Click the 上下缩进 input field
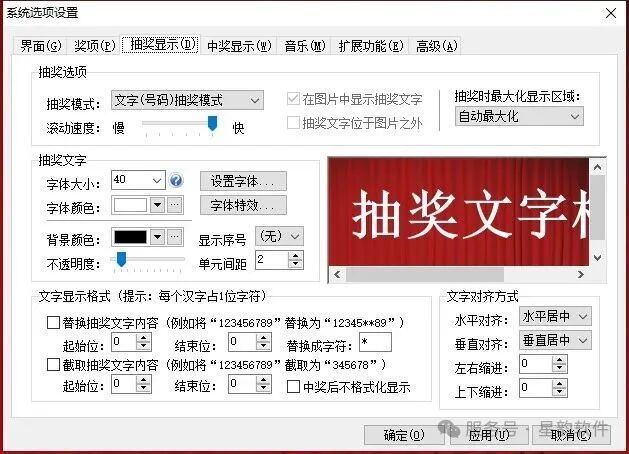 pos(536,388)
